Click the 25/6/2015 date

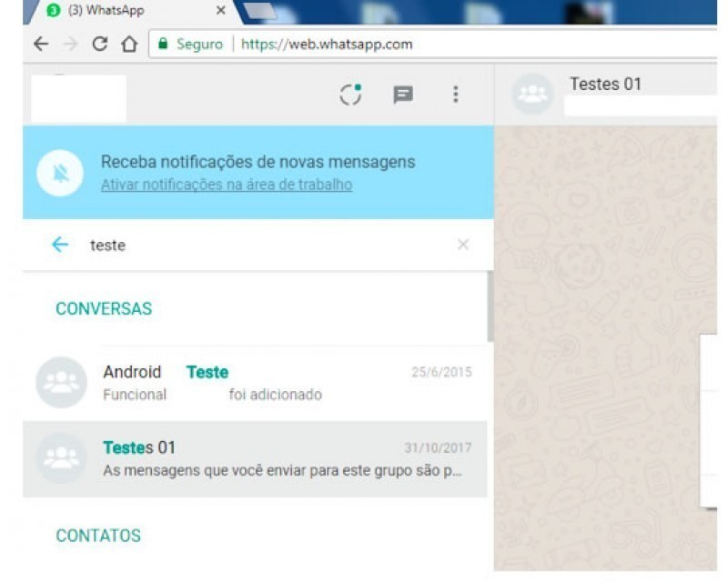pyautogui.click(x=441, y=372)
